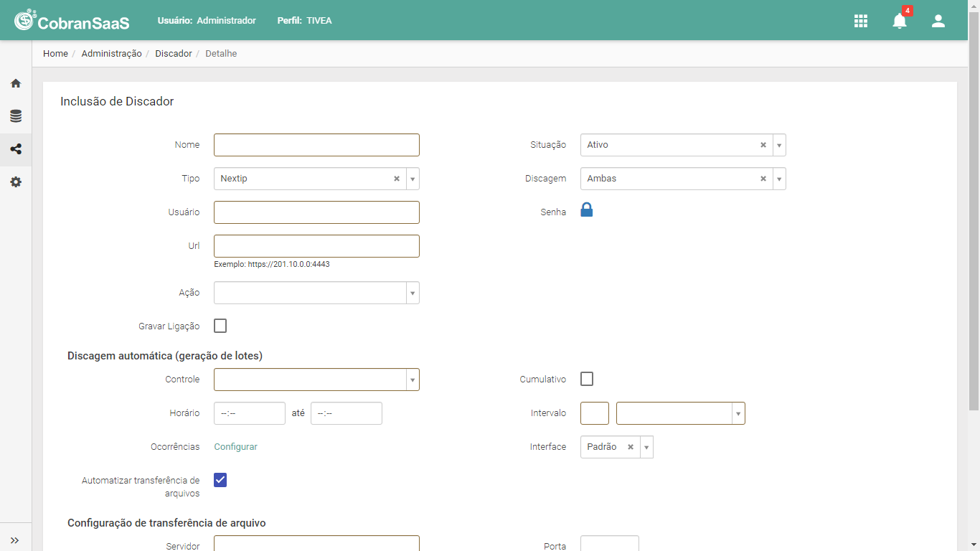The width and height of the screenshot is (980, 551).
Task: Open the Situação dropdown
Action: (x=779, y=145)
